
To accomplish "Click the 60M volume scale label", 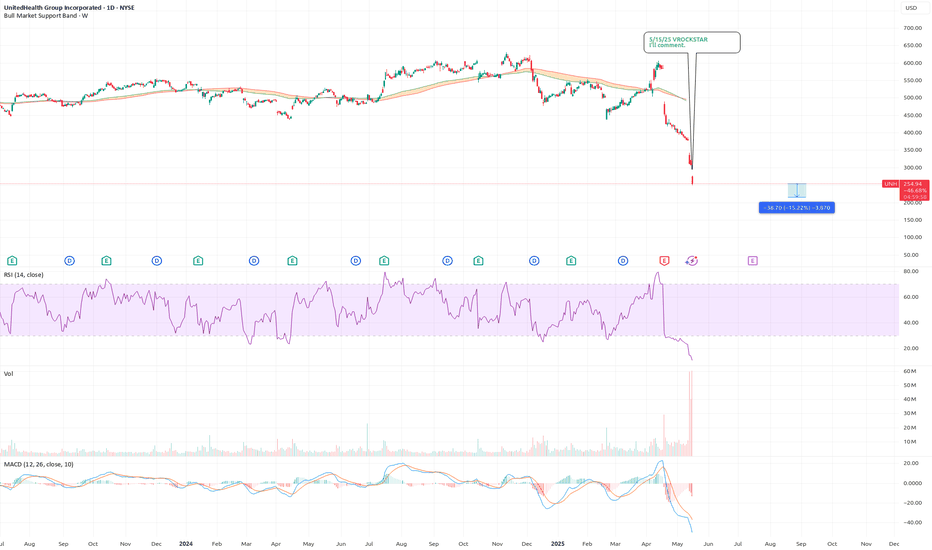I will pos(909,371).
